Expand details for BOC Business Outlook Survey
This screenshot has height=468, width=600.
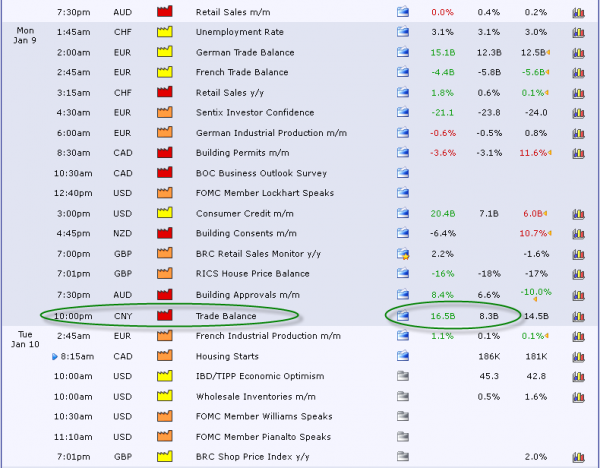coord(403,173)
